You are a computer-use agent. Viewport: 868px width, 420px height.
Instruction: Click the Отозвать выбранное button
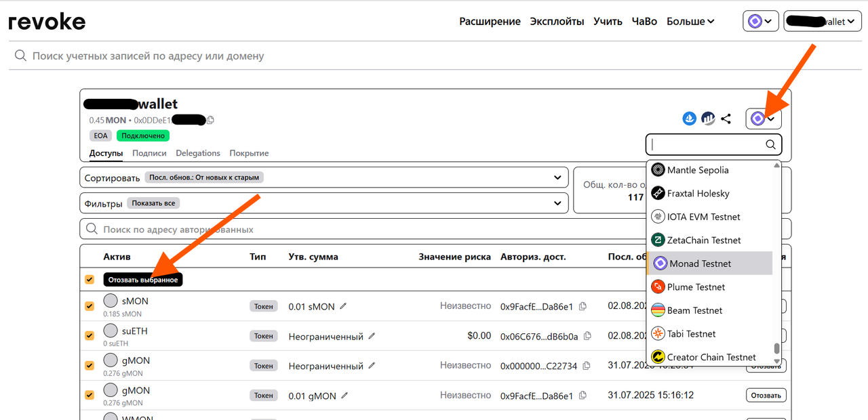(143, 280)
